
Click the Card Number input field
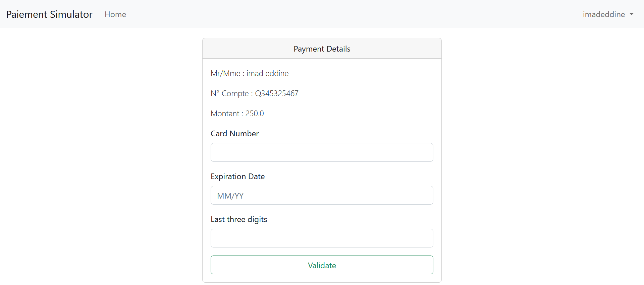(322, 152)
